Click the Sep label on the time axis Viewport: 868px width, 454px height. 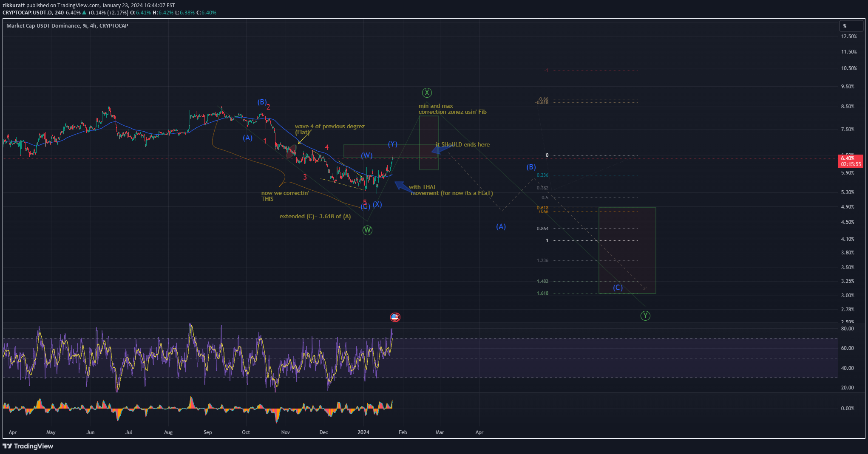click(x=207, y=432)
